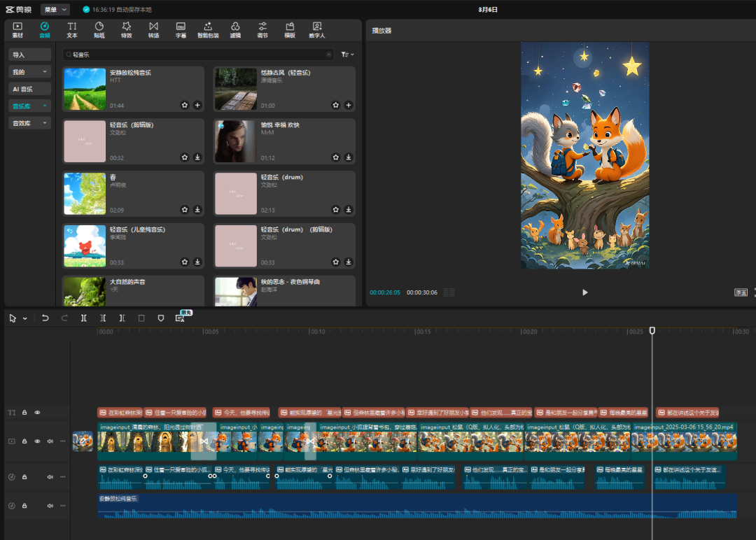Viewport: 756px width, 540px height.
Task: Click the undo arrow in timeline toolbar
Action: (x=45, y=318)
